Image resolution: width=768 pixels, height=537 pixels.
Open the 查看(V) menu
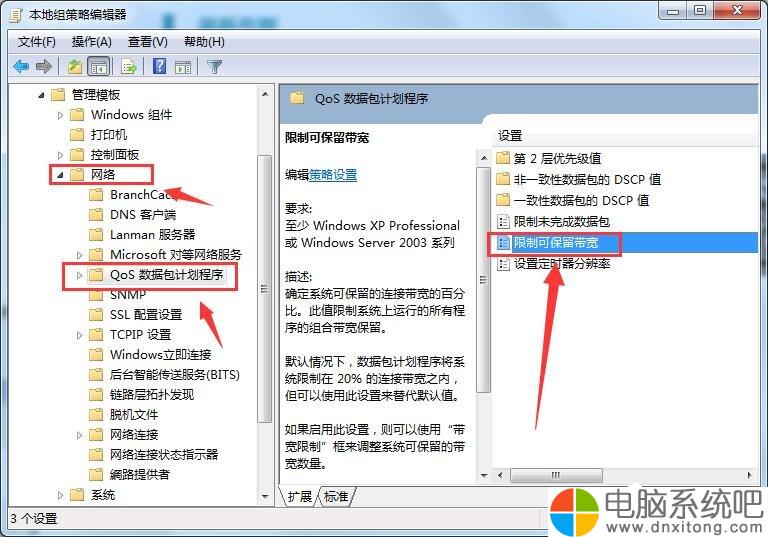coord(147,42)
